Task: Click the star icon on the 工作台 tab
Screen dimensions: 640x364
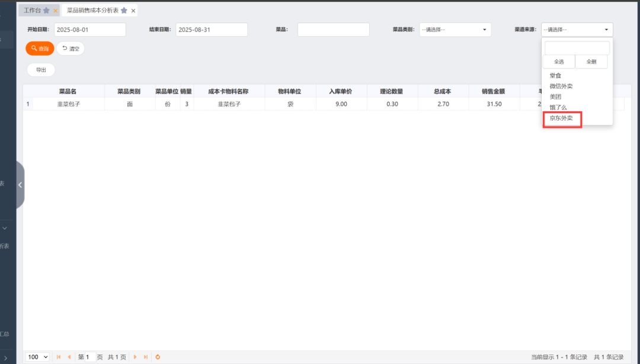Action: point(47,10)
